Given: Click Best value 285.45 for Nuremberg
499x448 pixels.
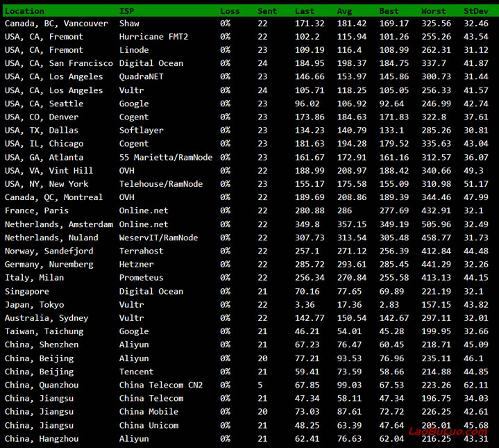Looking at the screenshot, I should pyautogui.click(x=394, y=265).
